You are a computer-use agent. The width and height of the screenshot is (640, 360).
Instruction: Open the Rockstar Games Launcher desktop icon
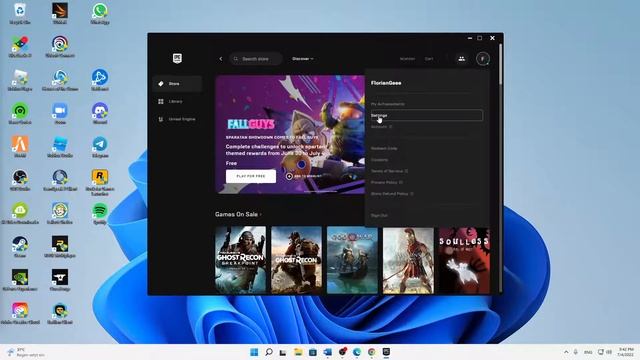100,182
